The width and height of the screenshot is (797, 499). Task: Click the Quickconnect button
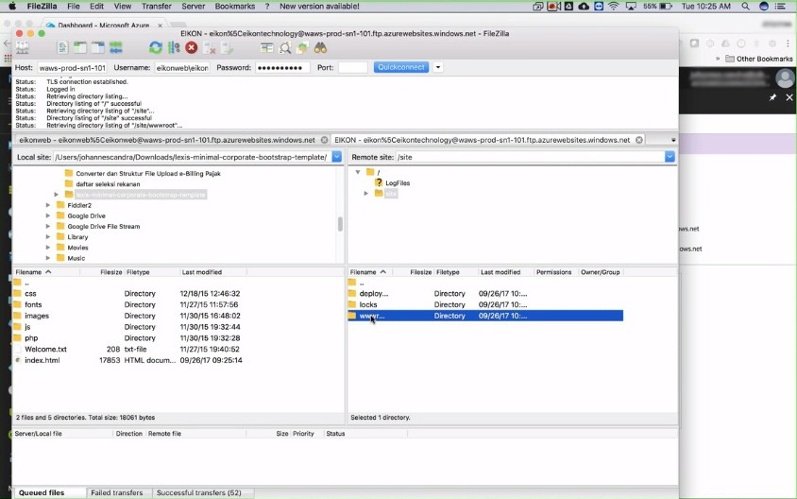pos(401,67)
